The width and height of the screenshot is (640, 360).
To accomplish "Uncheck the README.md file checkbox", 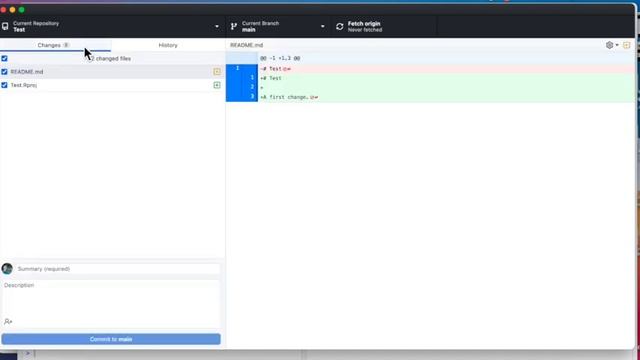I will pyautogui.click(x=4, y=72).
